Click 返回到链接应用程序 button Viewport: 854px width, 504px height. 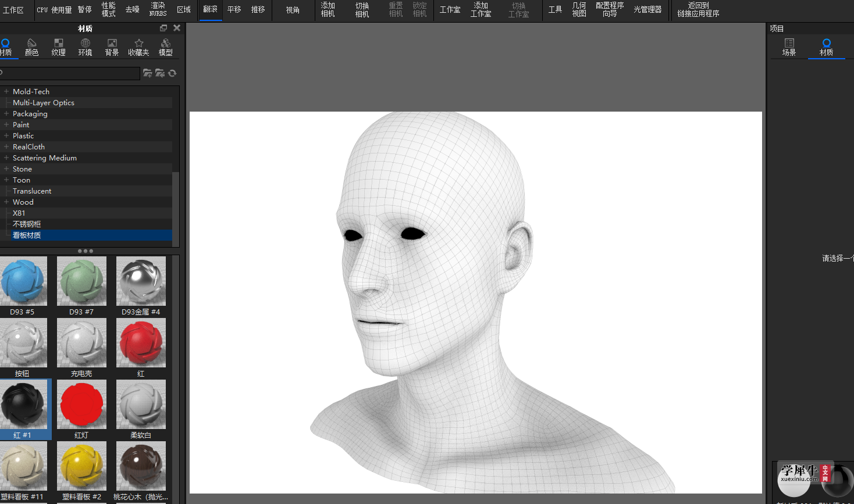699,10
